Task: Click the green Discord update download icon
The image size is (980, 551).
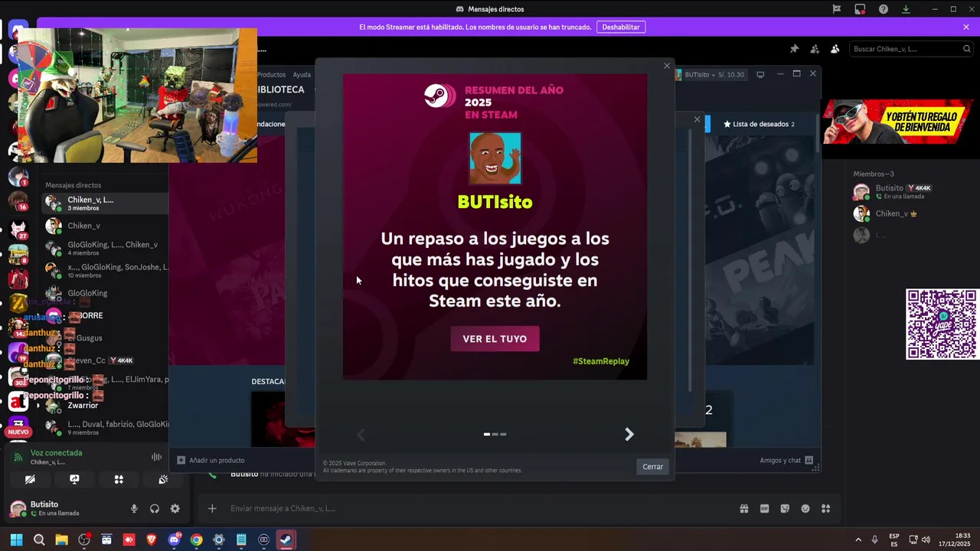Action: 906,9
